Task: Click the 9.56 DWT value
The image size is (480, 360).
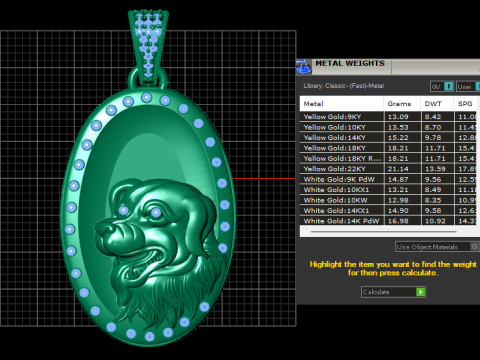Action: tap(433, 179)
